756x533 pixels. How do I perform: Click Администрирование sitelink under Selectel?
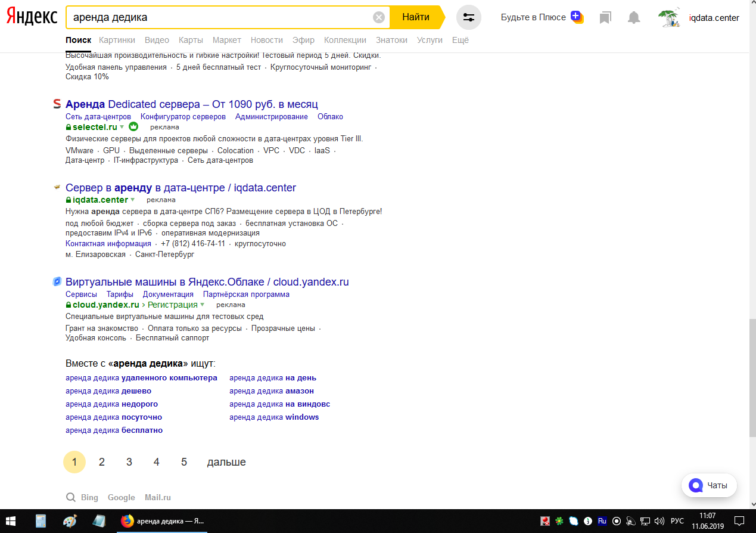click(x=272, y=116)
